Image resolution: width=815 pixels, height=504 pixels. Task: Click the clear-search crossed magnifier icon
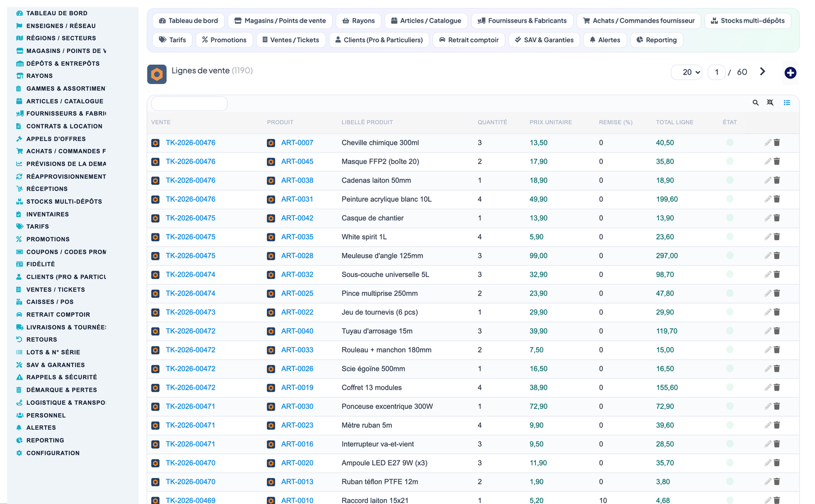pyautogui.click(x=770, y=103)
